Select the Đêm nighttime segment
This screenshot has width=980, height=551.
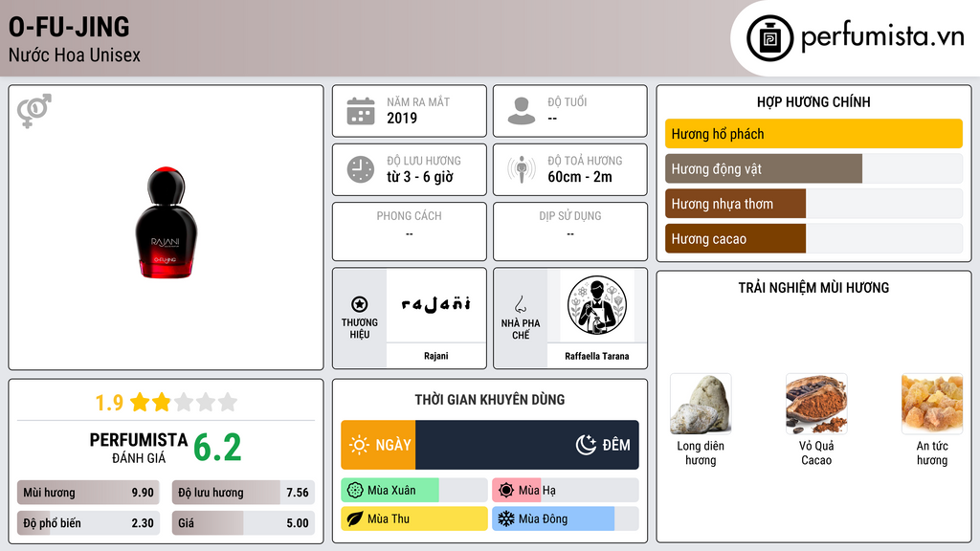(527, 445)
